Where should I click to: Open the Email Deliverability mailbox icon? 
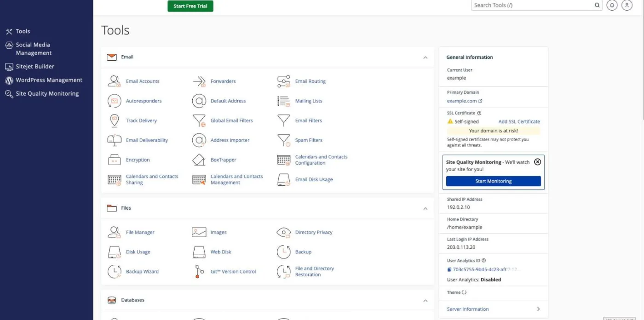pos(114,140)
